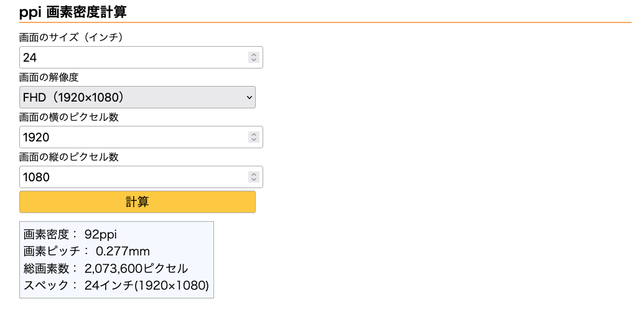Open the FHD（1920×1080） resolution dropdown
This screenshot has width=644, height=309.
(x=138, y=97)
